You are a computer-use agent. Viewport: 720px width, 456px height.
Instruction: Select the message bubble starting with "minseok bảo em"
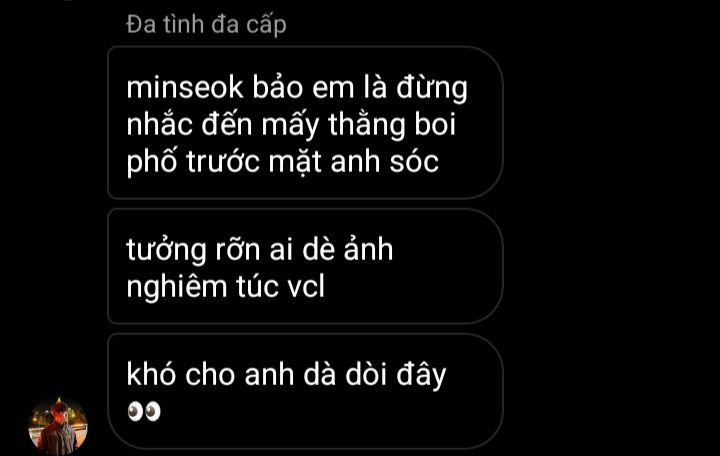pos(305,123)
